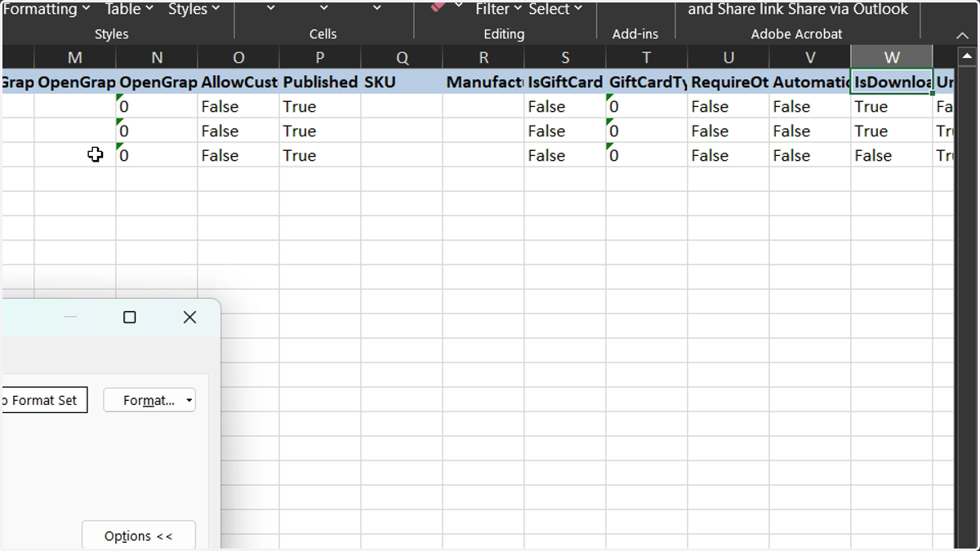Click third-row 0 in column N
The width and height of the screenshot is (980, 551).
click(157, 156)
